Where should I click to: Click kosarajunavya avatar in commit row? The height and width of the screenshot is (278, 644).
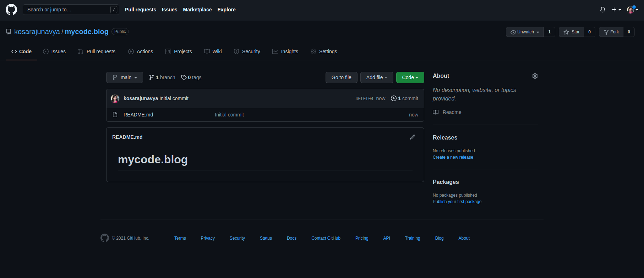coord(115,98)
